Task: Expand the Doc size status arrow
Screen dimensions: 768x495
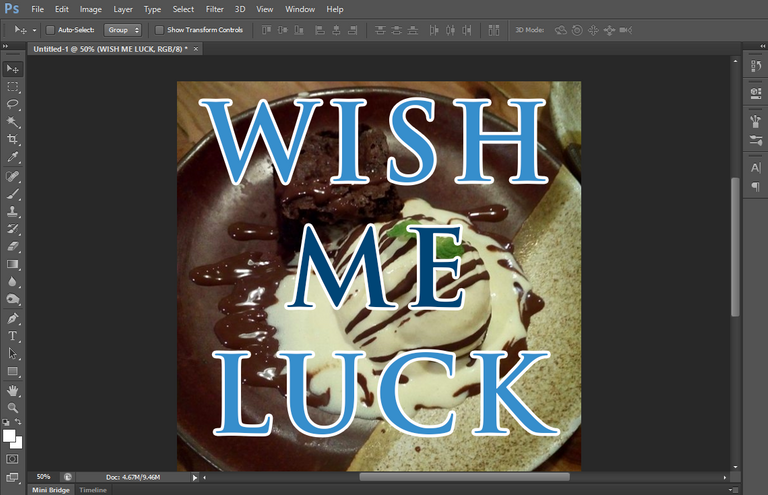Action: [x=195, y=477]
